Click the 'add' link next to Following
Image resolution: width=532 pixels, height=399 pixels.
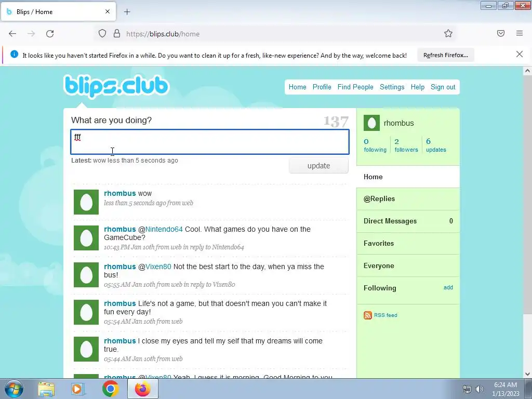[x=448, y=287]
